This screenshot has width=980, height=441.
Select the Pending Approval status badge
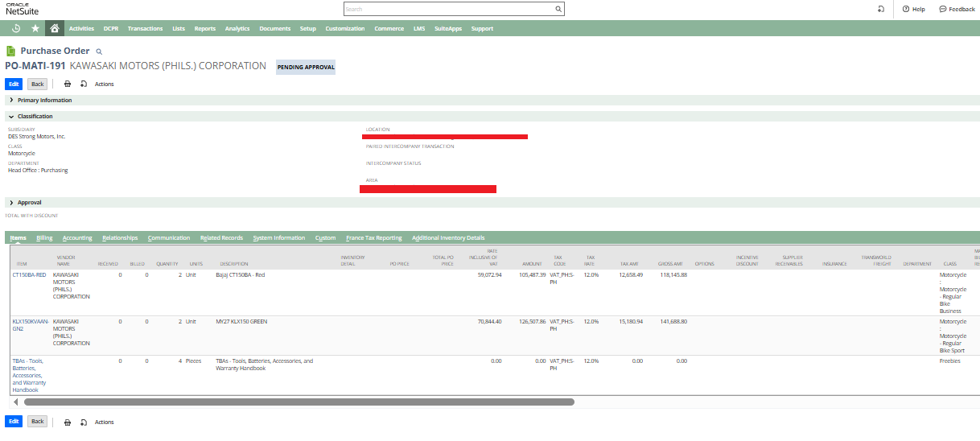tap(306, 67)
